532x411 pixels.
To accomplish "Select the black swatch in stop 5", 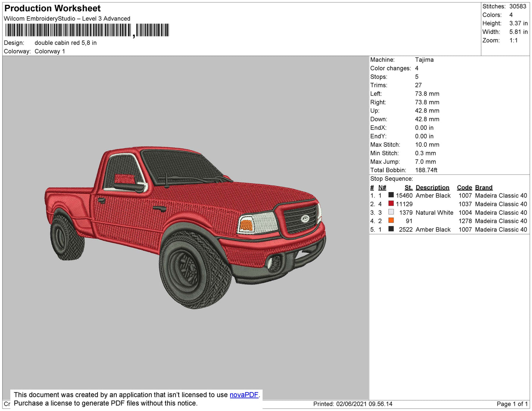I will [391, 229].
